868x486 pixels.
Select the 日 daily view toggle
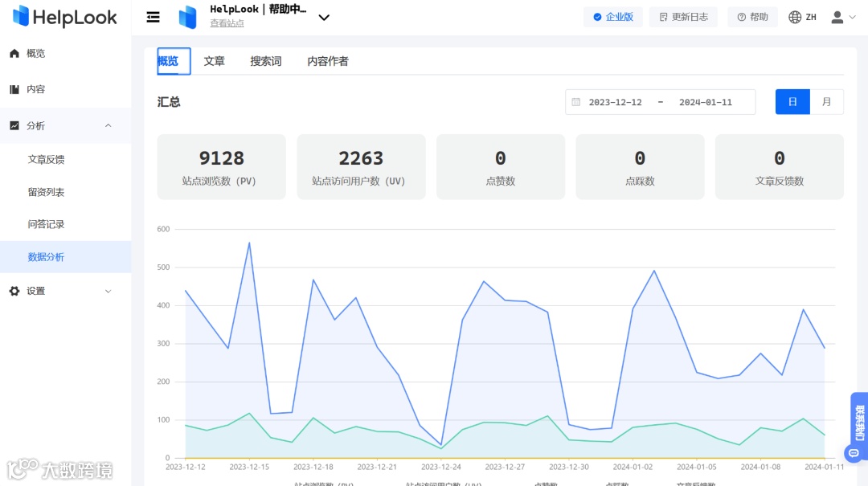[792, 102]
